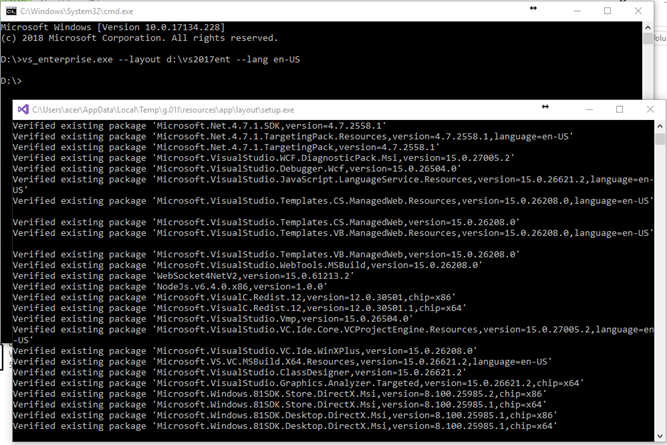Click the 'Templates.VB.ManagedWeb,version=15.0.26208.0' line
This screenshot has width=667, height=445.
pos(266,254)
